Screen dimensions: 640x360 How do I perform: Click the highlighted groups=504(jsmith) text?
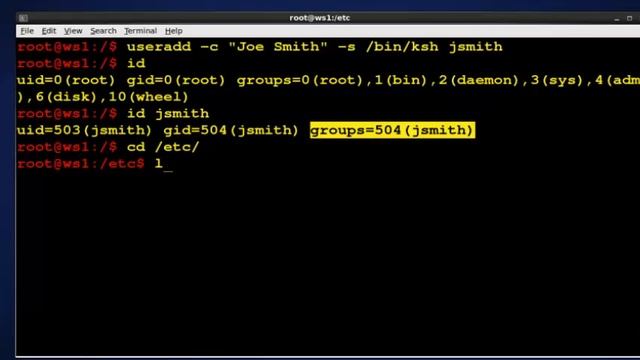coord(392,130)
